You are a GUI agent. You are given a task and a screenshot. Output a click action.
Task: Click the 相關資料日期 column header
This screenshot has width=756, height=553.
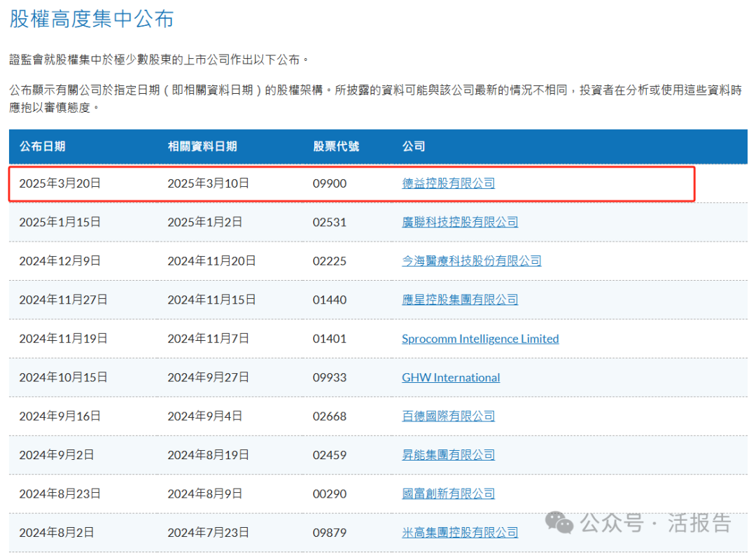coord(202,146)
